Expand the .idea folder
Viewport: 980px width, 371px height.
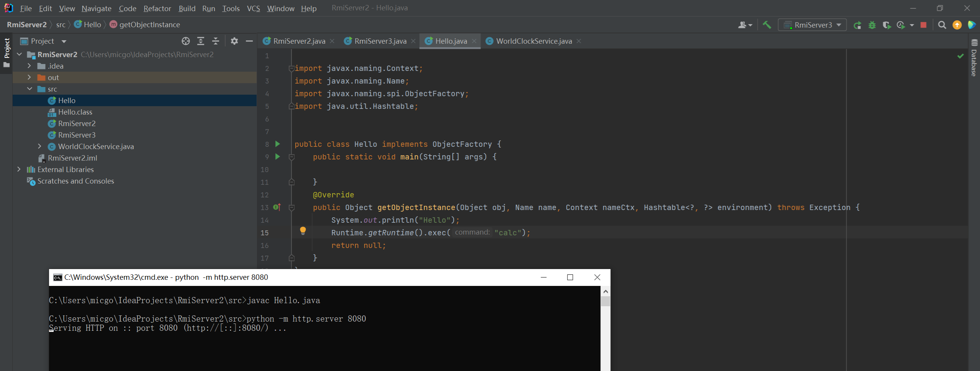[29, 66]
